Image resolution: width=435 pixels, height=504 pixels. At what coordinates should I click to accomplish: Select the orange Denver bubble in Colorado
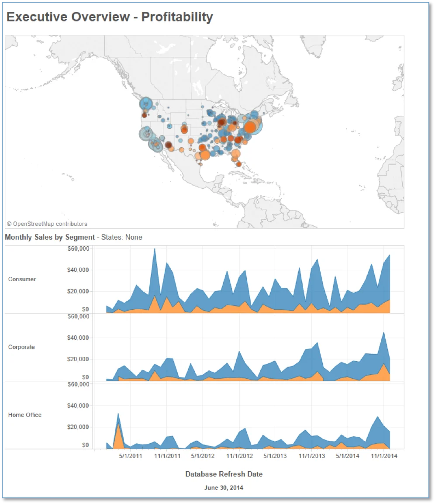click(x=184, y=130)
